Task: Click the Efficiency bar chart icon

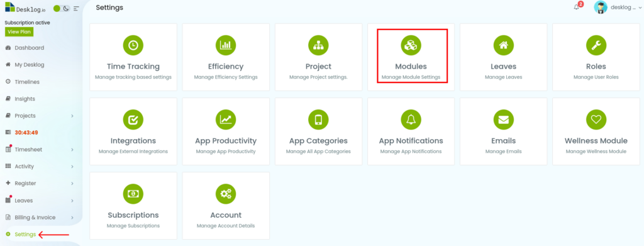Action: (226, 45)
